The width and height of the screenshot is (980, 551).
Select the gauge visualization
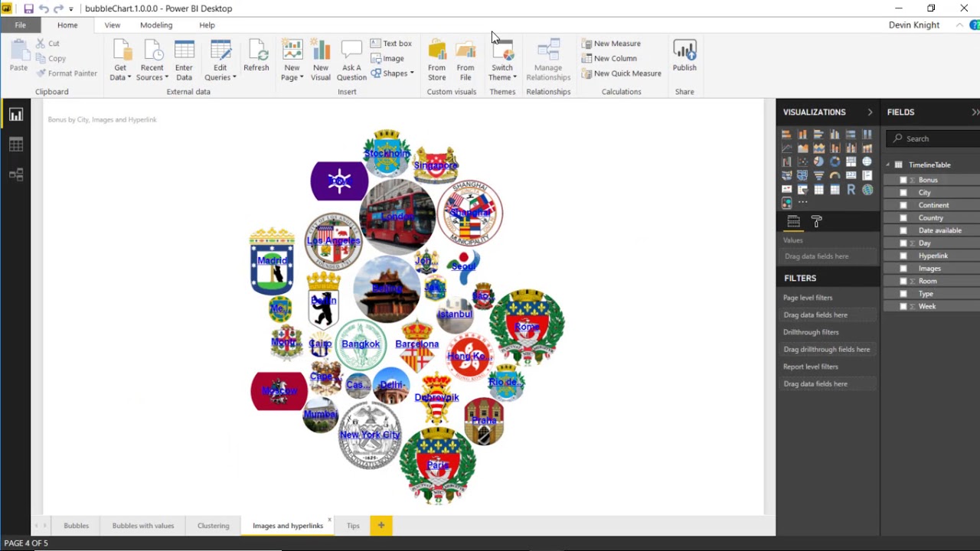[x=835, y=175]
